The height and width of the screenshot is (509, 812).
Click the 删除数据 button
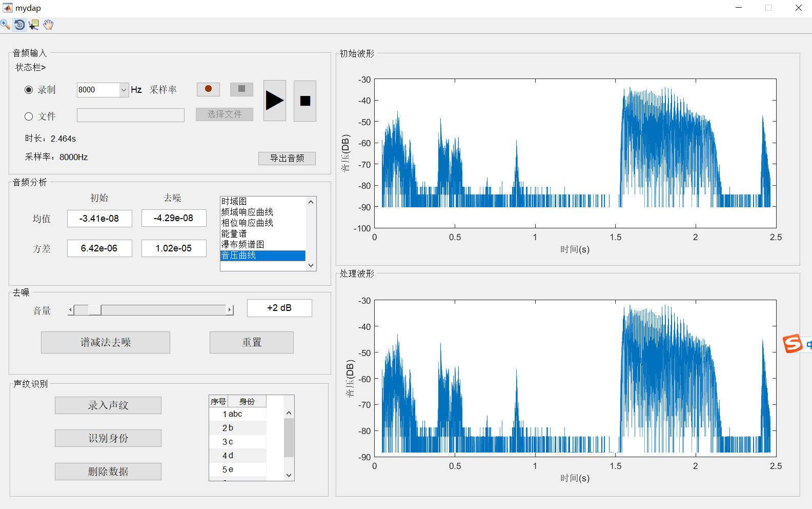point(108,472)
